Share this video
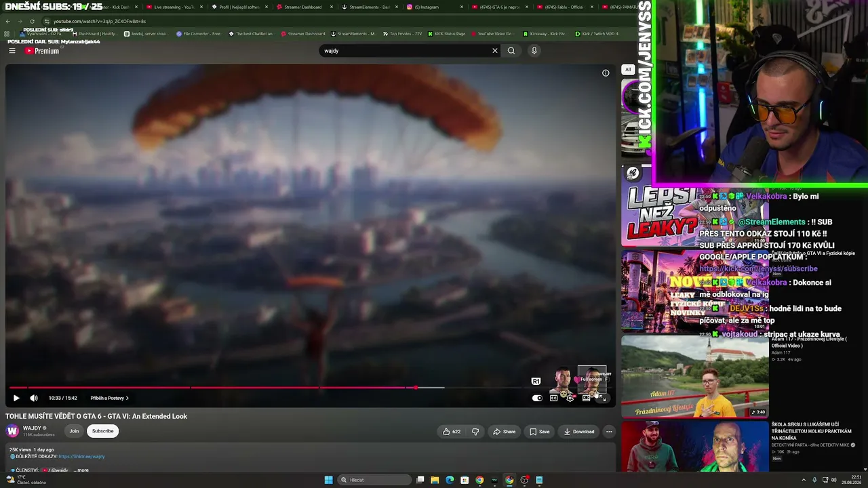This screenshot has height=488, width=868. 505,432
